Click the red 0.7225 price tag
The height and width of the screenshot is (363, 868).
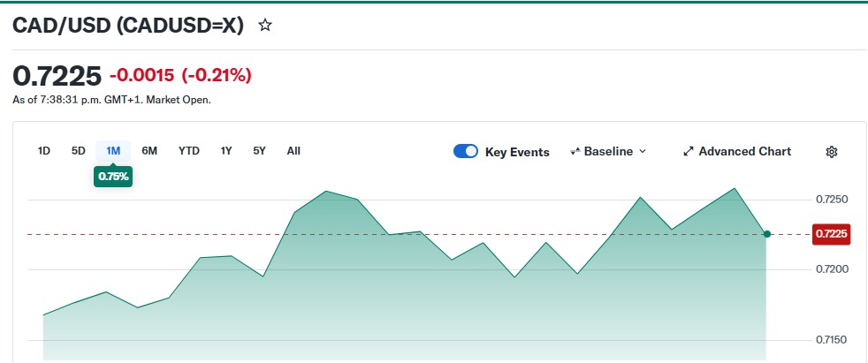coord(831,234)
